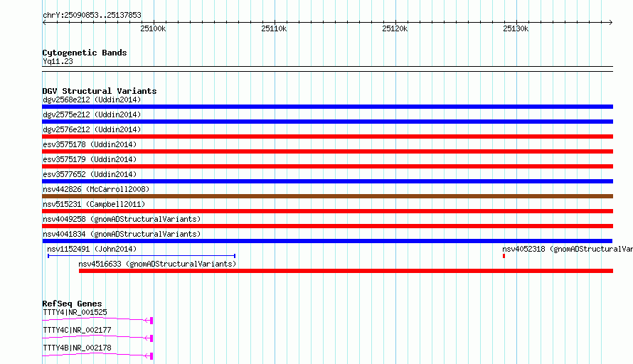
Task: Click the nsv4049258 (gnomADStructuralVariants) label
Action: tap(122, 219)
